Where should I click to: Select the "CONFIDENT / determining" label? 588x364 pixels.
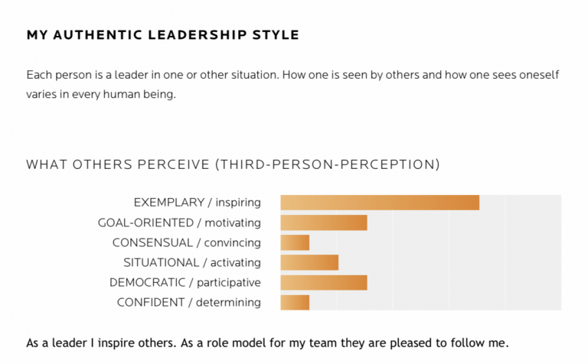pyautogui.click(x=188, y=302)
